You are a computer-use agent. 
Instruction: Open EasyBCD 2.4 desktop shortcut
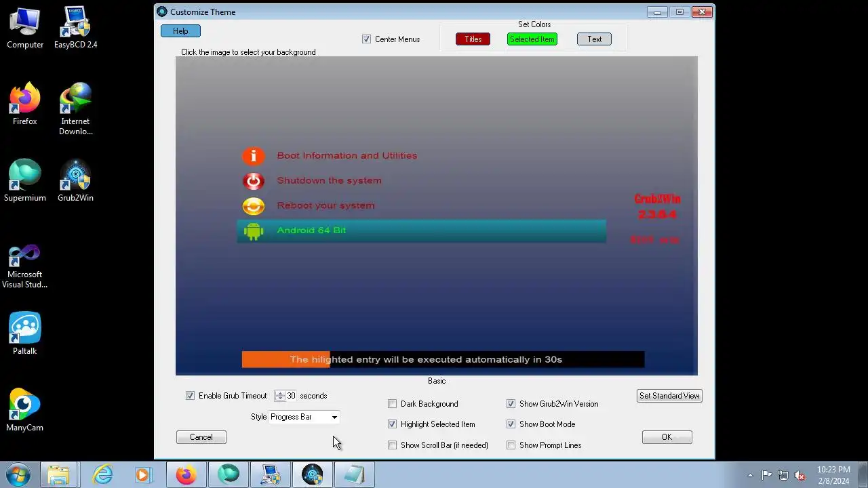click(x=75, y=28)
